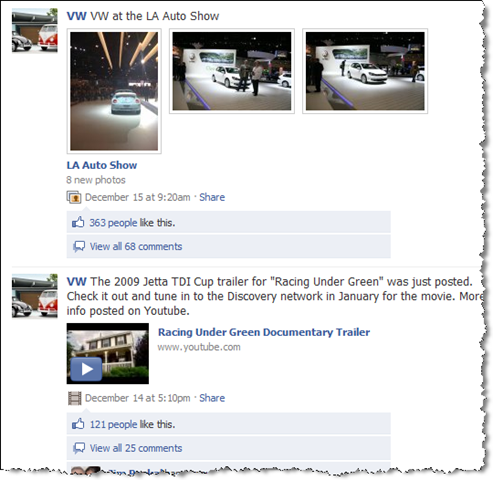
Task: Open the Beetle on stage photo thumbnail
Action: pos(114,91)
